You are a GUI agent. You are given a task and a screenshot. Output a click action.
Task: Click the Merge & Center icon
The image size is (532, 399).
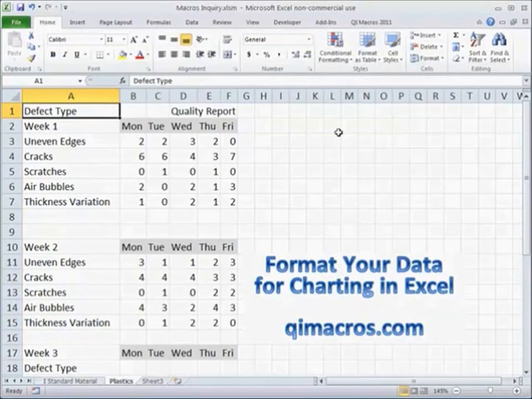[x=227, y=54]
